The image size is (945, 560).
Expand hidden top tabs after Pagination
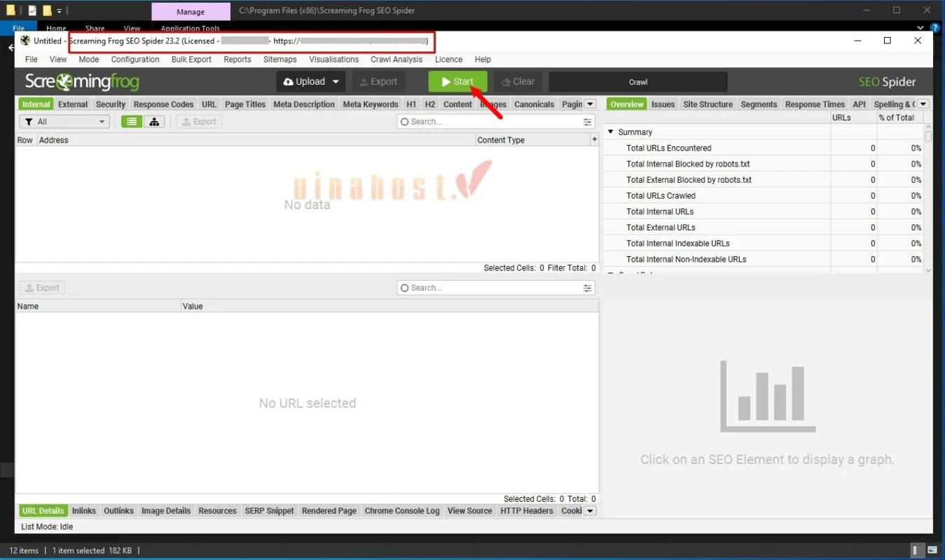click(x=591, y=104)
